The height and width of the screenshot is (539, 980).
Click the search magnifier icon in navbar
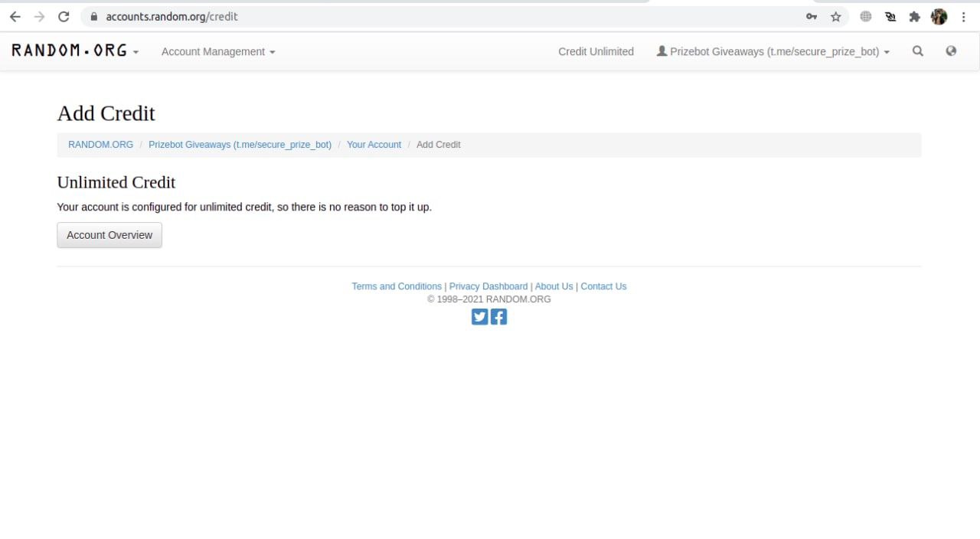pyautogui.click(x=918, y=51)
